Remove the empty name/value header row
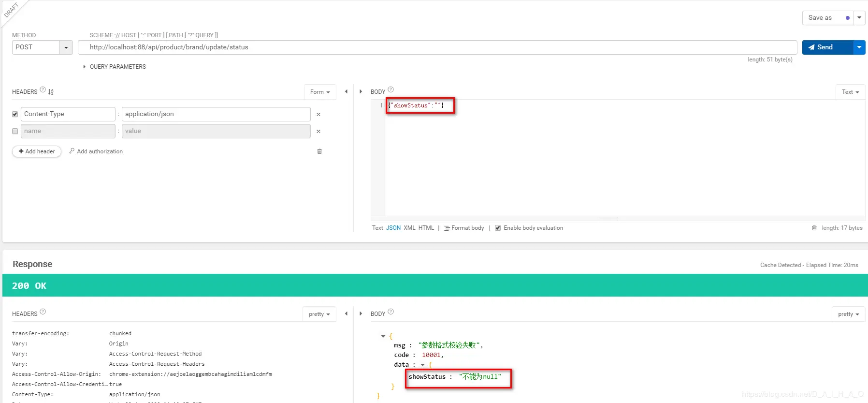868x403 pixels. (318, 132)
